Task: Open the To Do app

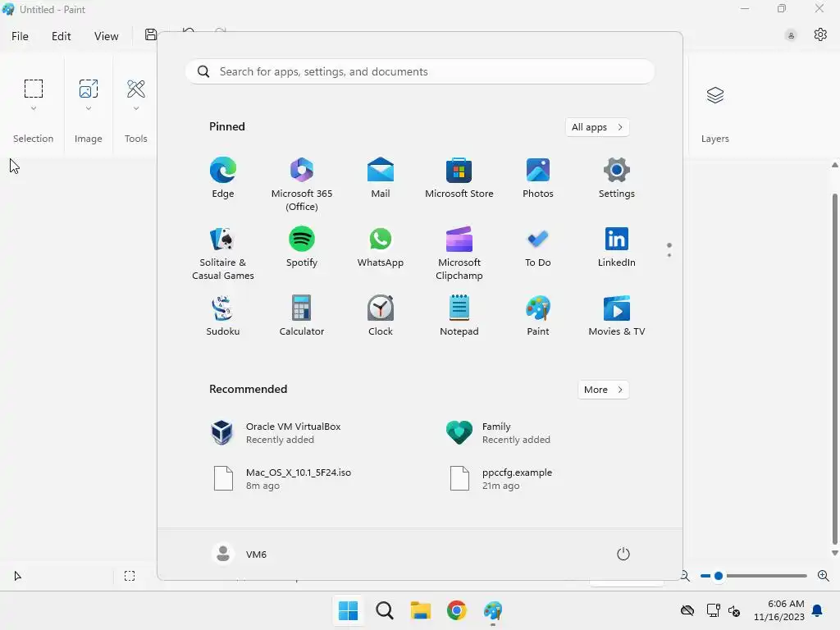Action: [538, 247]
